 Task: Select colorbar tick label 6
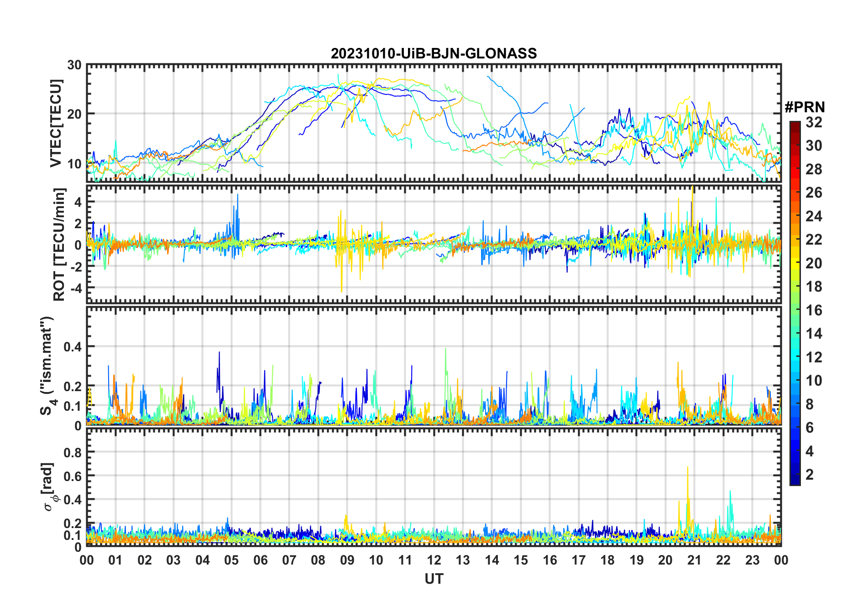[810, 428]
